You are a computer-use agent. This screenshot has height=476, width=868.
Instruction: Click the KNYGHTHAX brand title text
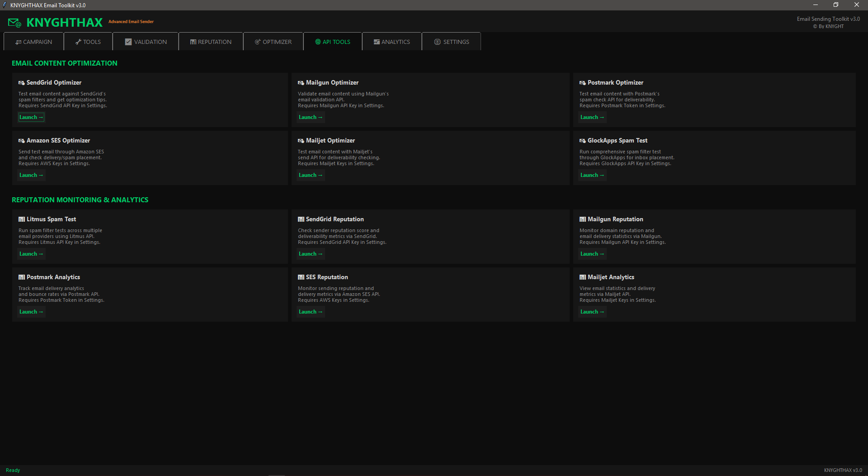(65, 23)
